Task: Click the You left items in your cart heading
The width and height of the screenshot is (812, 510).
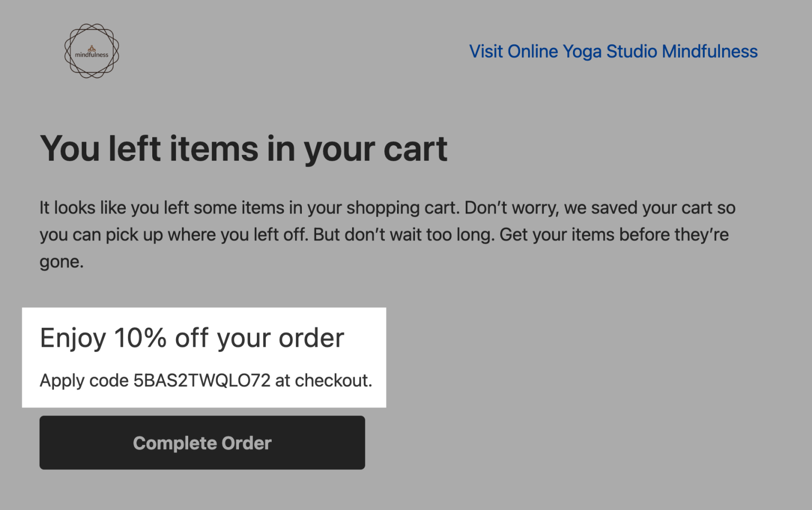Action: [243, 149]
